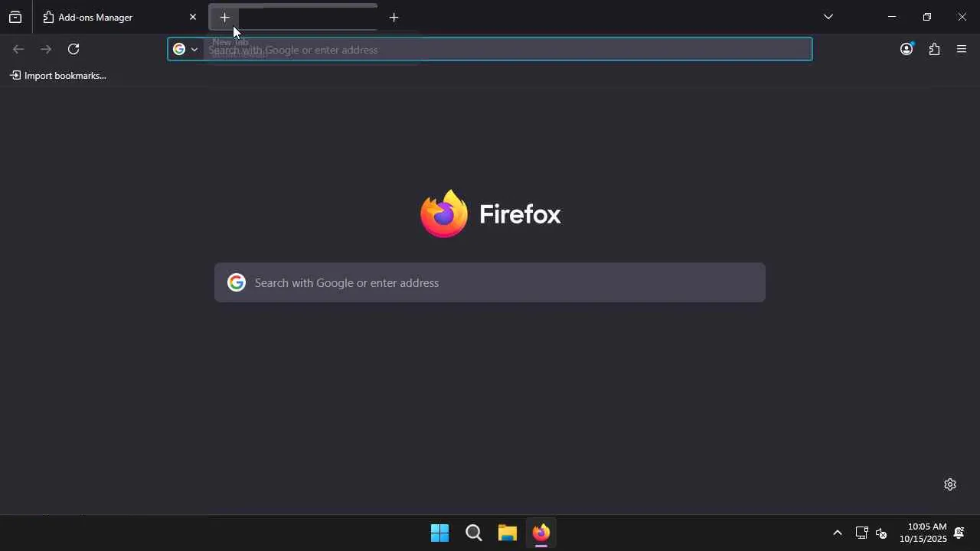The width and height of the screenshot is (980, 551).
Task: Restore down the Firefox window
Action: point(927,17)
